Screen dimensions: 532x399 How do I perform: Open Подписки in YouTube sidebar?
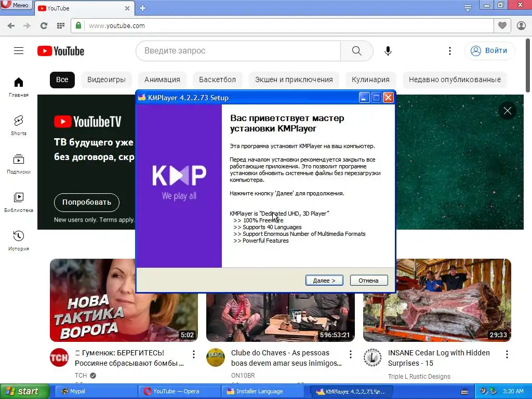tap(19, 164)
